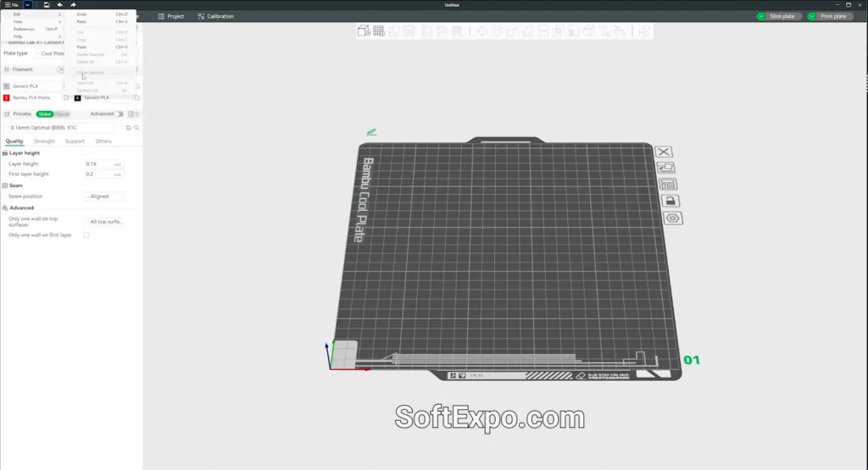Click the black filament 4 color swatch
Screen dimensions: 868x470
point(77,98)
